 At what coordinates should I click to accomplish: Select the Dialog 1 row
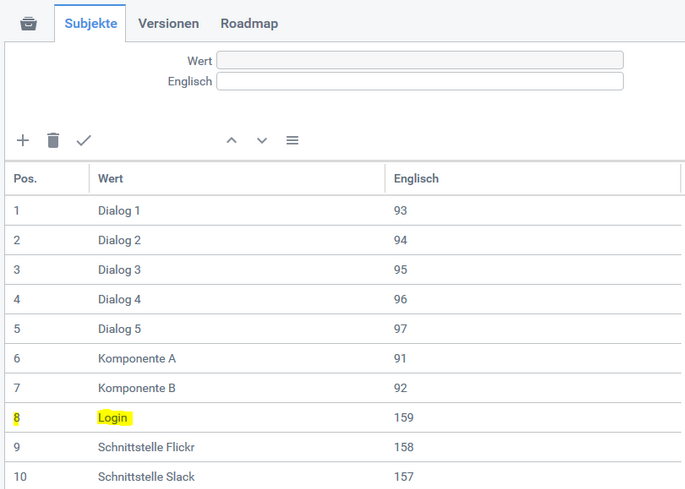pos(119,210)
